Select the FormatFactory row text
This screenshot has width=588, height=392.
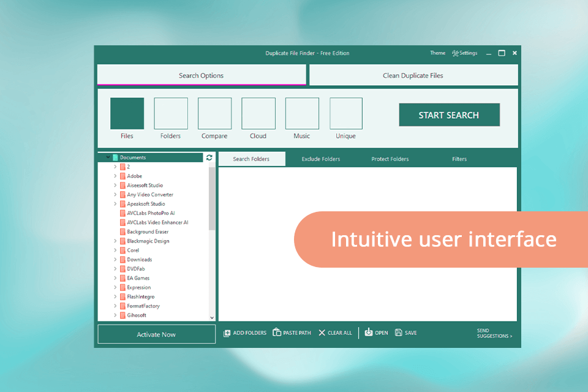tap(143, 306)
